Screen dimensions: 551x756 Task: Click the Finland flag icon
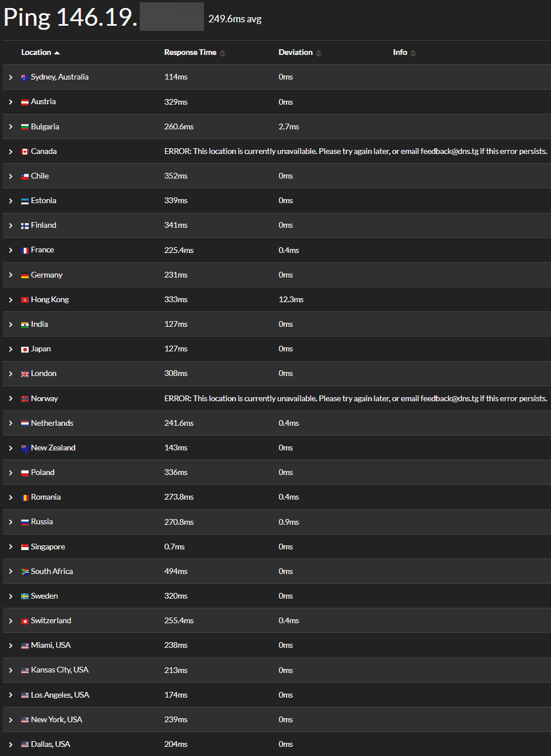tap(25, 225)
